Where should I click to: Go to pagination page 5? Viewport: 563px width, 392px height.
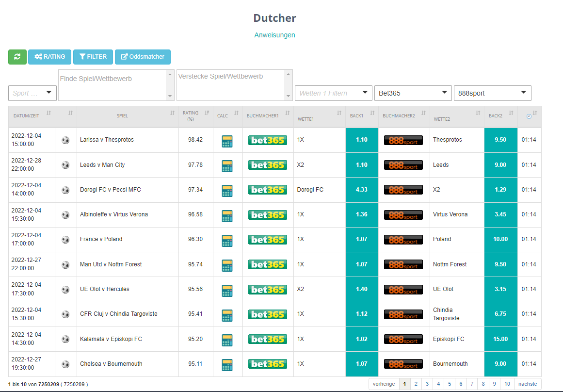(450, 384)
